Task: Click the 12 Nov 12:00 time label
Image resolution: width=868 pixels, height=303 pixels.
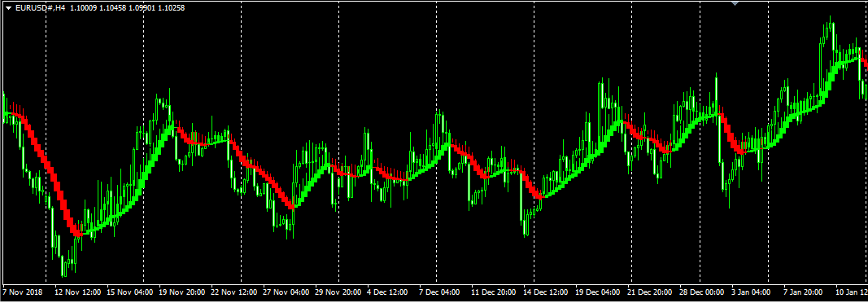Action: tap(78, 292)
